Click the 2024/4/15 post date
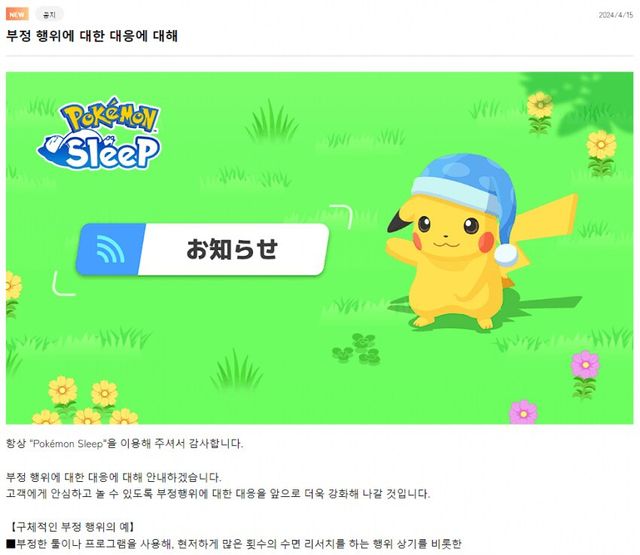Image resolution: width=640 pixels, height=555 pixels. coord(616,15)
